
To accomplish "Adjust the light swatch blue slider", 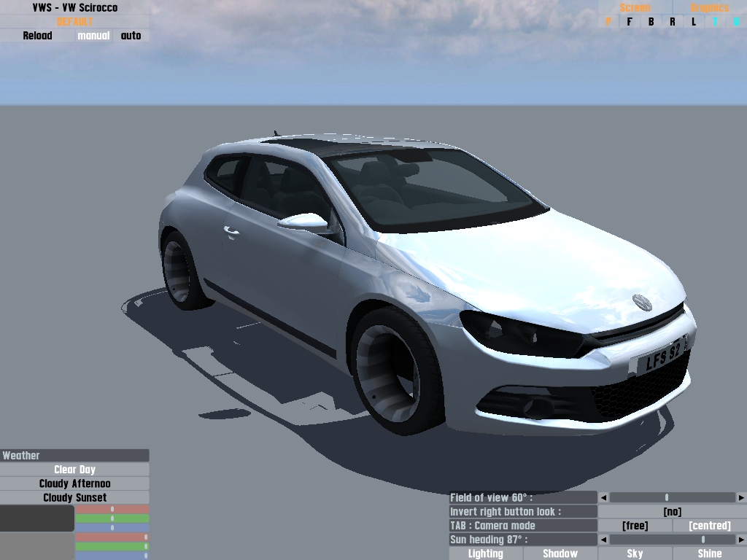I will pos(112,555).
